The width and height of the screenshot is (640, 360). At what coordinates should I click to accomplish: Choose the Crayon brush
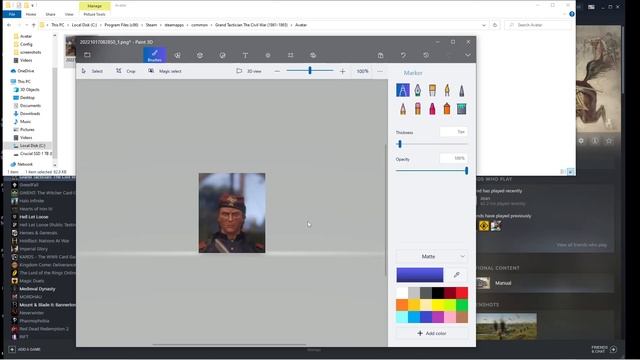pos(432,109)
